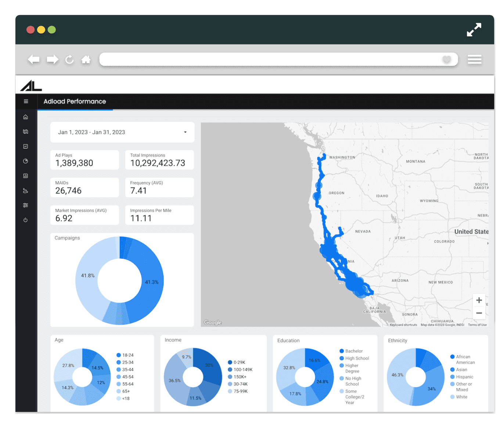Open the line chart icon in sidebar

(25, 146)
